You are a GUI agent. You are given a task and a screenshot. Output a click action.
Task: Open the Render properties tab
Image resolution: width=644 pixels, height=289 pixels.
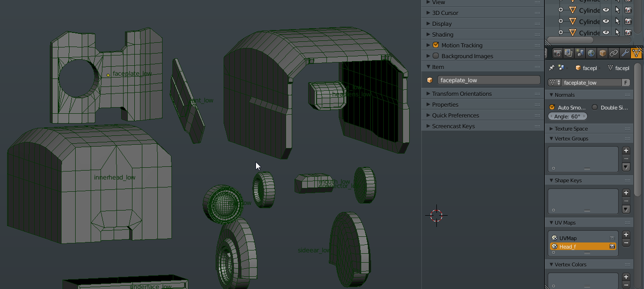(x=558, y=53)
